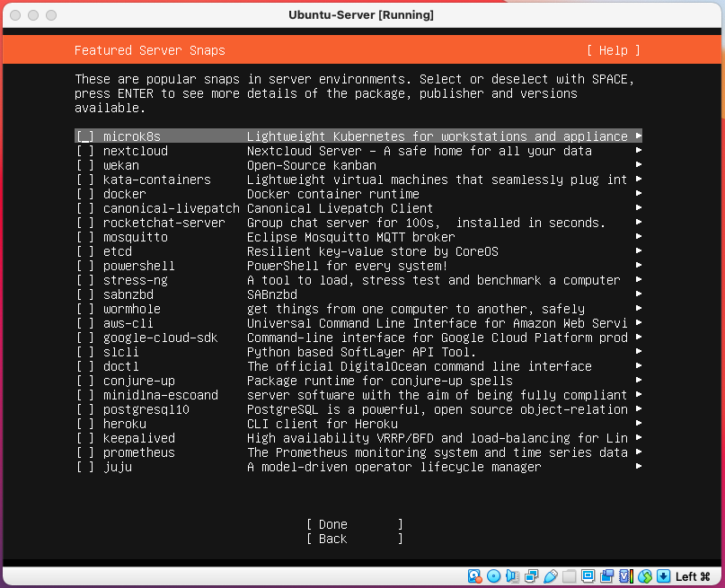
Task: Enable the mosquitto checkbox
Action: 85,237
